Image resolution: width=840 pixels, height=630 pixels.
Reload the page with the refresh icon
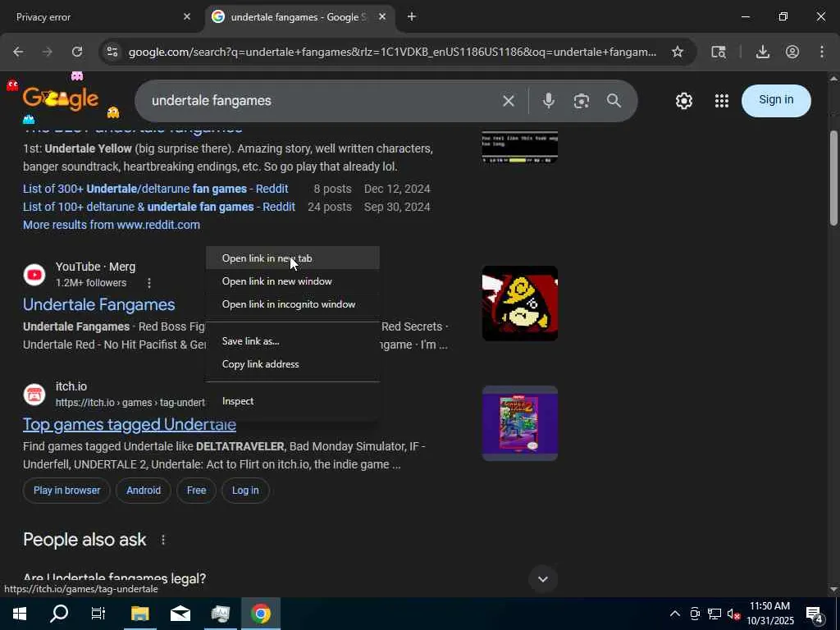pyautogui.click(x=77, y=52)
